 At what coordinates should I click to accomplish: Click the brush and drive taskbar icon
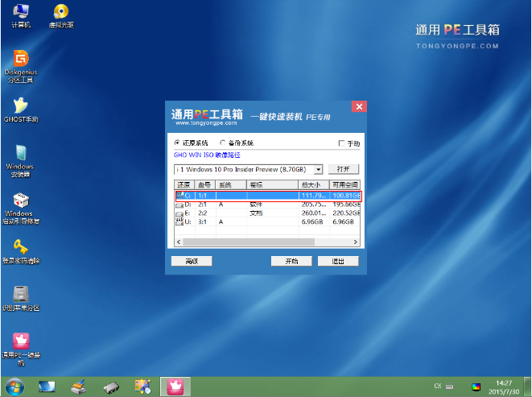point(78,387)
